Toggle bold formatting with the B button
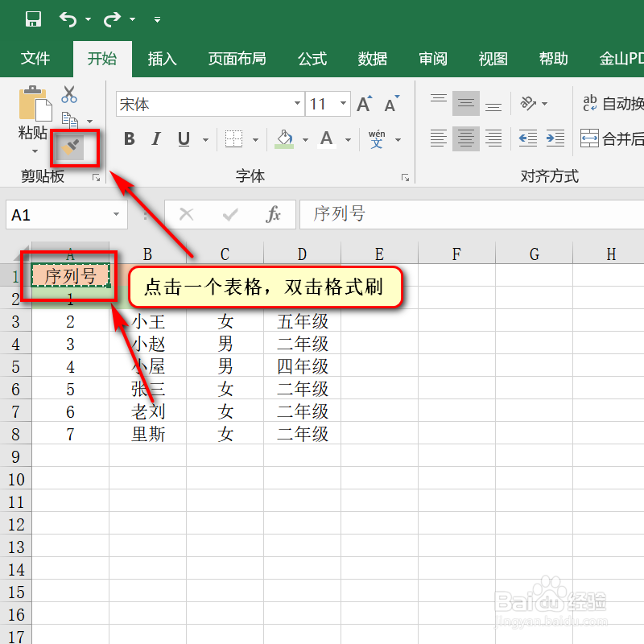This screenshot has width=644, height=644. [x=130, y=138]
